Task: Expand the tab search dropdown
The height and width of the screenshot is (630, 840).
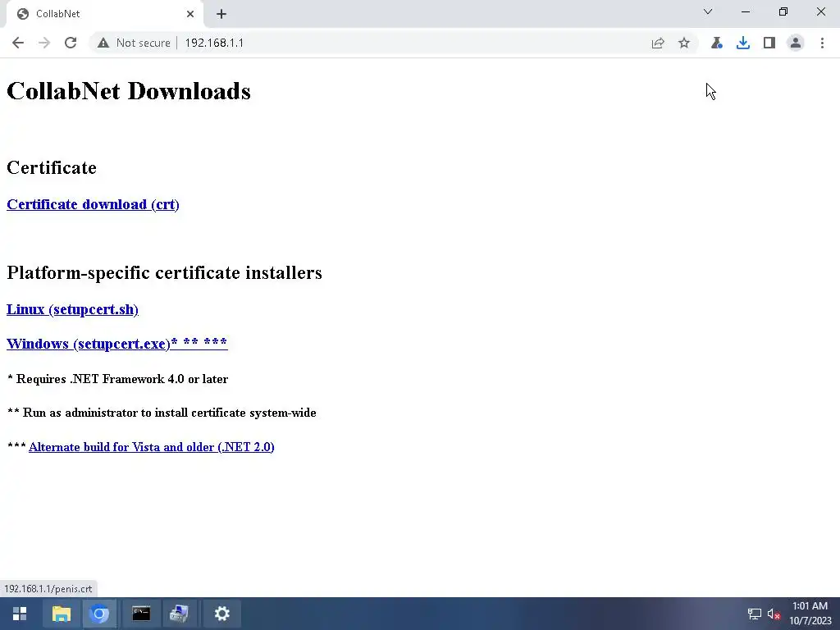Action: (708, 11)
